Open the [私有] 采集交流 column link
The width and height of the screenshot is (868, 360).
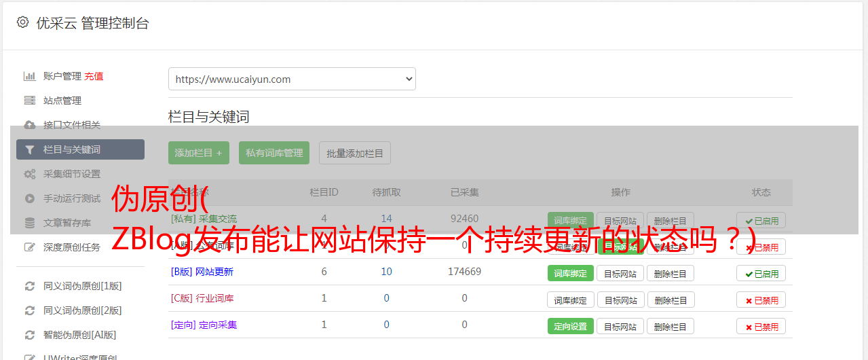(x=204, y=219)
